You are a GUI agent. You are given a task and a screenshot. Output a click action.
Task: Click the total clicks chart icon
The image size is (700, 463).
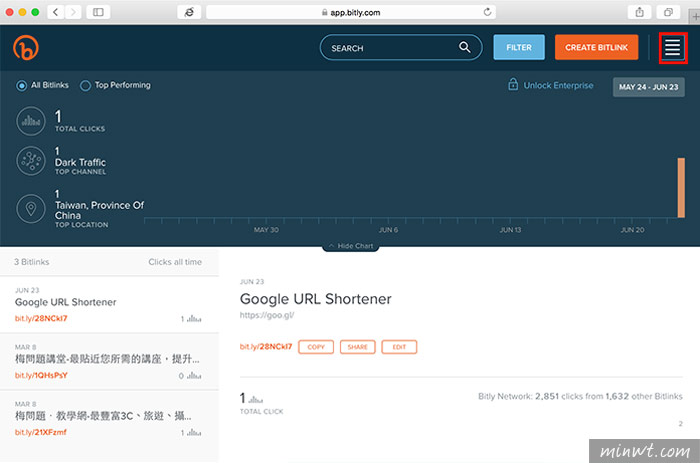31,121
